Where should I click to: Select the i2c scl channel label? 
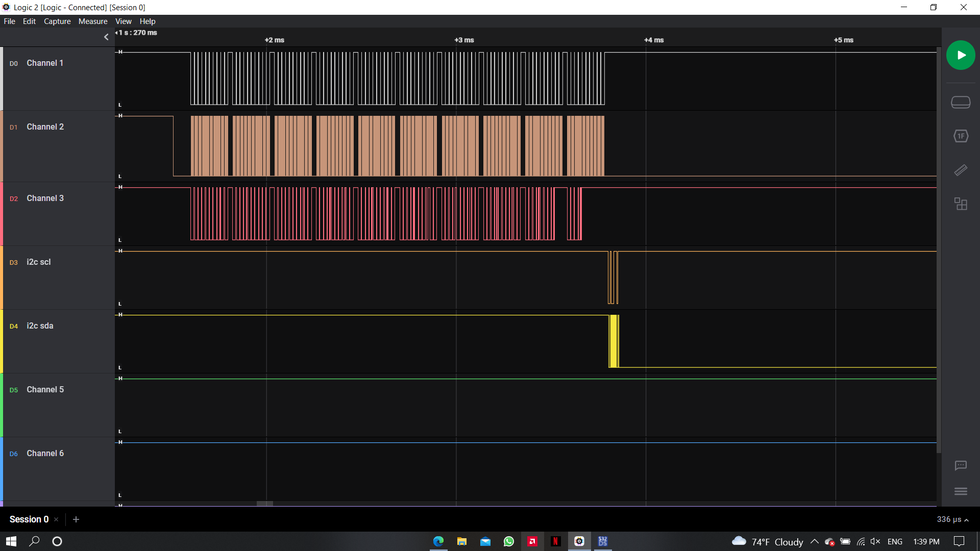pyautogui.click(x=39, y=262)
